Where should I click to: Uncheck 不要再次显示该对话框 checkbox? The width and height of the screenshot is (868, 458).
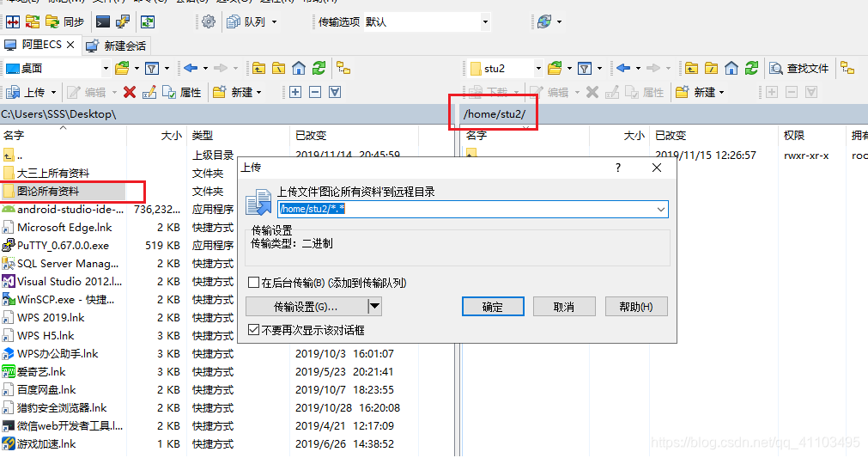click(253, 330)
